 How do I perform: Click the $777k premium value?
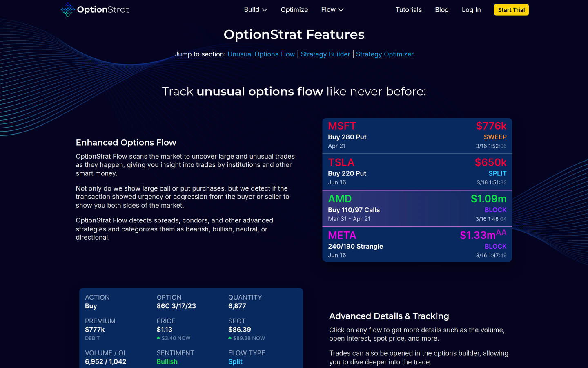(95, 330)
